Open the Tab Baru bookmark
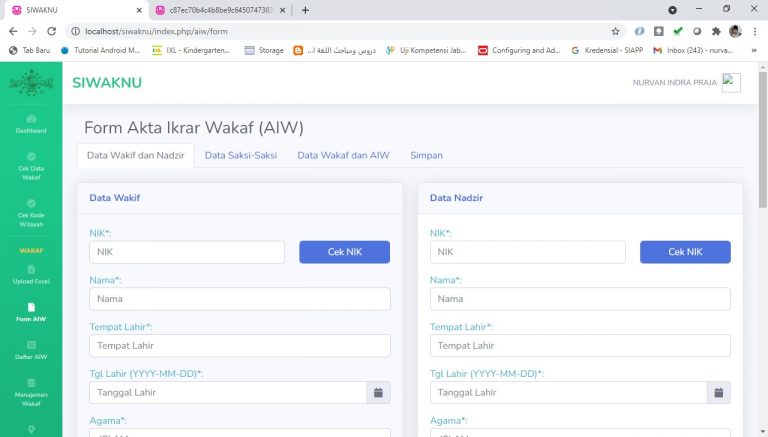 pyautogui.click(x=30, y=50)
